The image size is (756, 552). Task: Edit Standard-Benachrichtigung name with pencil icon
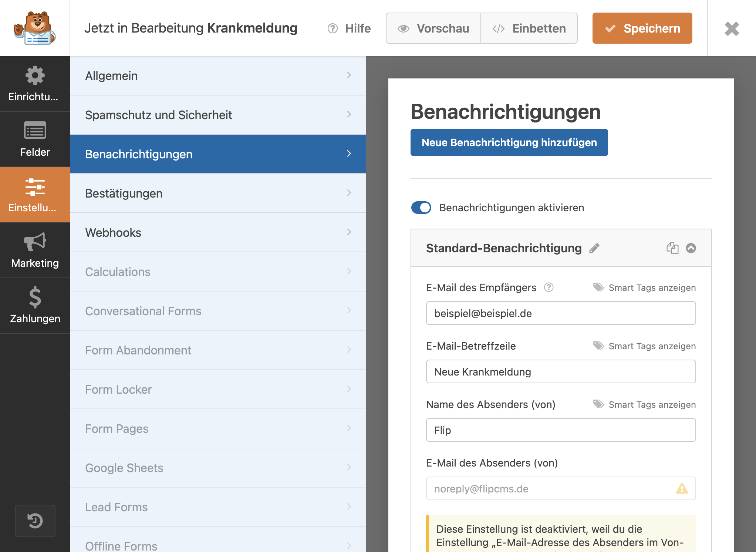tap(594, 248)
